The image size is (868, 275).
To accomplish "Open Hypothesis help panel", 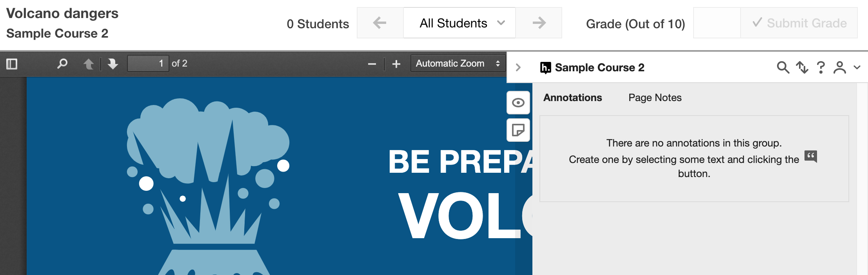I will pos(821,67).
